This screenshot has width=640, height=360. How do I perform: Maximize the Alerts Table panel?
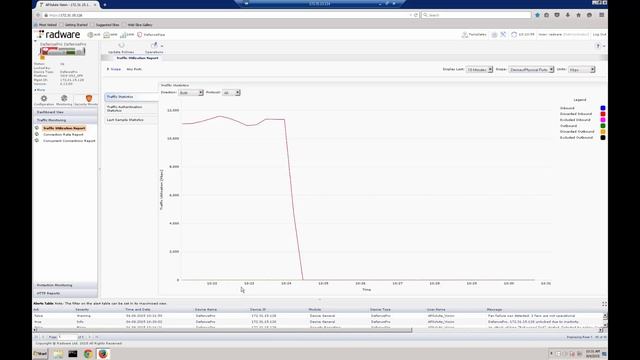604,304
